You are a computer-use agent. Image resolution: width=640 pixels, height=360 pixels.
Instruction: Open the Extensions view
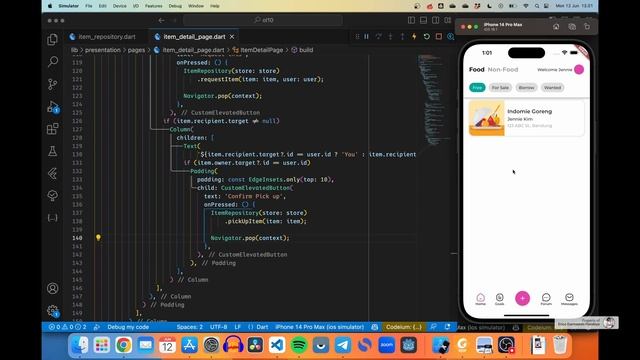click(53, 129)
